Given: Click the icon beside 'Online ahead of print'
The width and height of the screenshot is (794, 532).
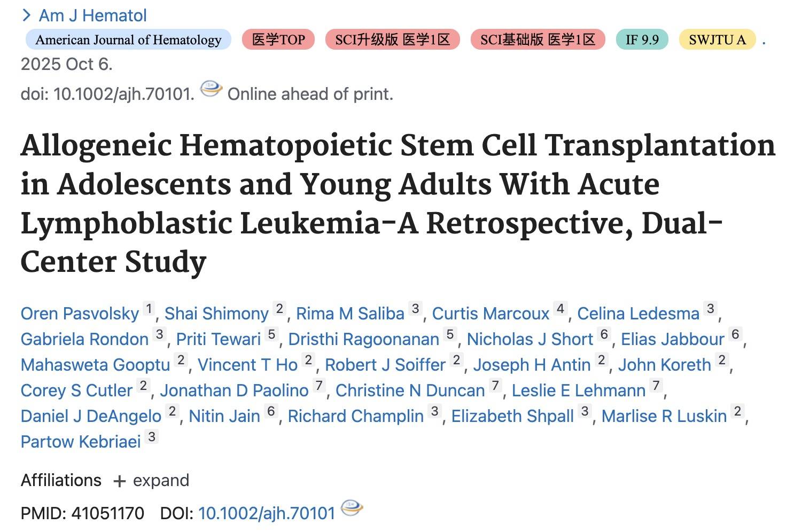Looking at the screenshot, I should [211, 89].
